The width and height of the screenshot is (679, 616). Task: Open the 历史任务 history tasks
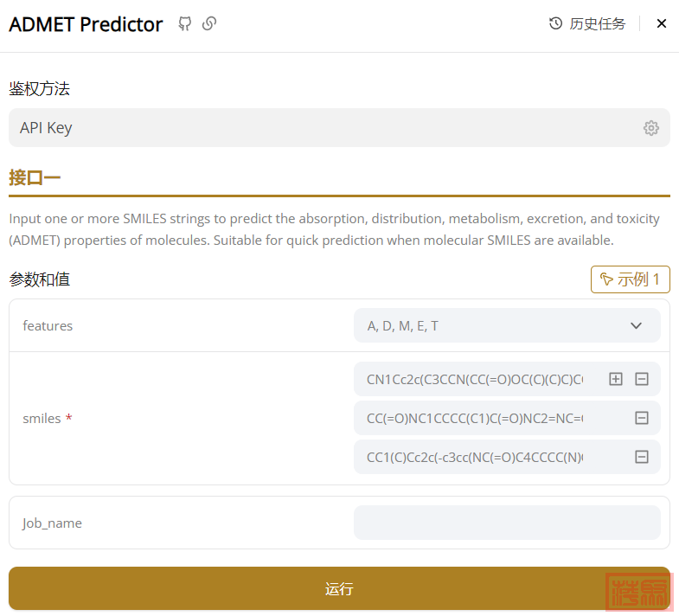pyautogui.click(x=587, y=24)
